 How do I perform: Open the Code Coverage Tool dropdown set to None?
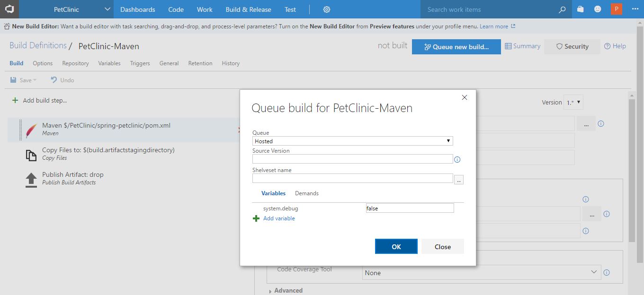coord(482,273)
